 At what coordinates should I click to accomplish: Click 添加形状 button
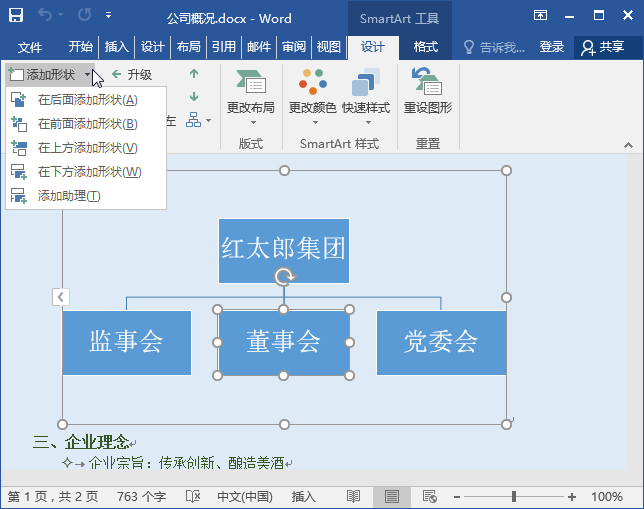tap(42, 75)
